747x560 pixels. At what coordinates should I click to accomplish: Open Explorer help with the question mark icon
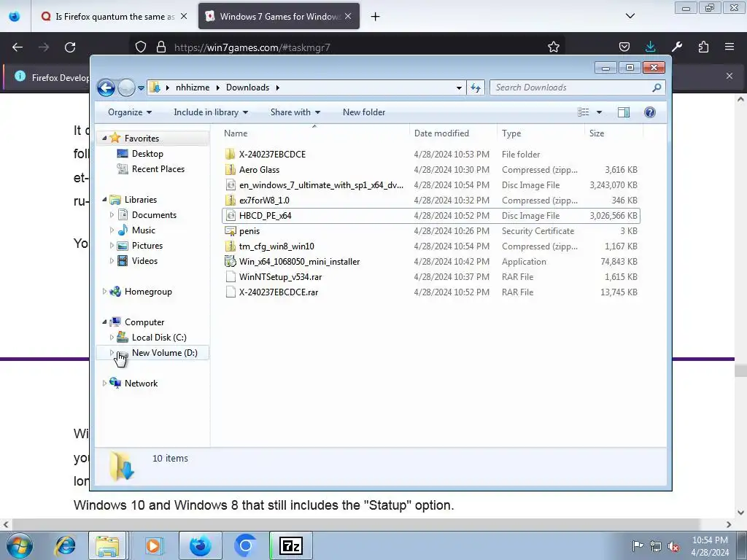click(650, 112)
